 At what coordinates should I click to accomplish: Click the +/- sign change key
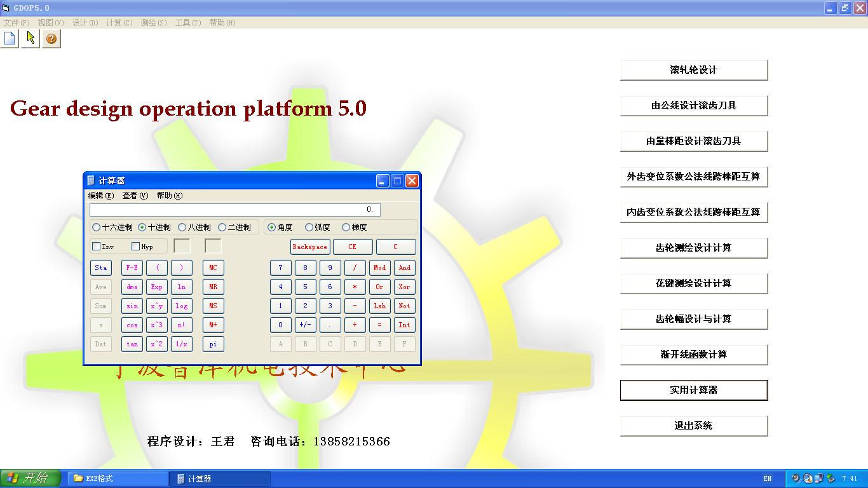[x=305, y=325]
